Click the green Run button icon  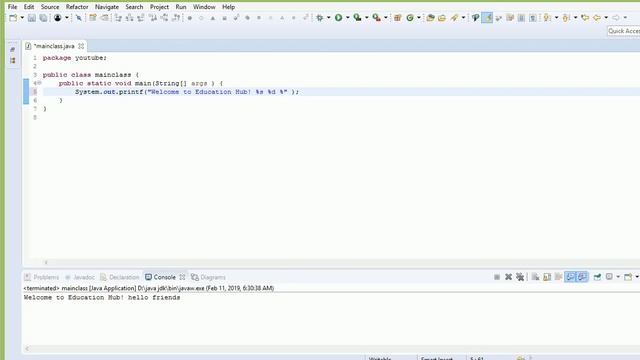coord(338,18)
